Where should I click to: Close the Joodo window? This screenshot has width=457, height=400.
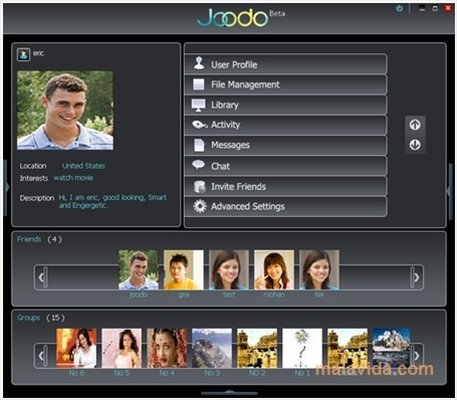tap(448, 8)
